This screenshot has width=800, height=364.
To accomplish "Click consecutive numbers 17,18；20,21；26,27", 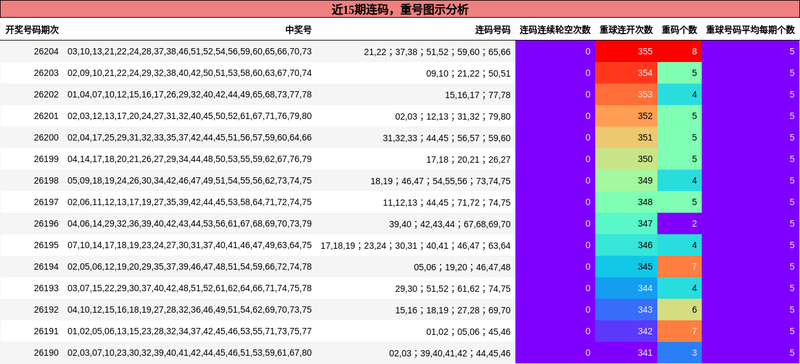I will tap(468, 159).
